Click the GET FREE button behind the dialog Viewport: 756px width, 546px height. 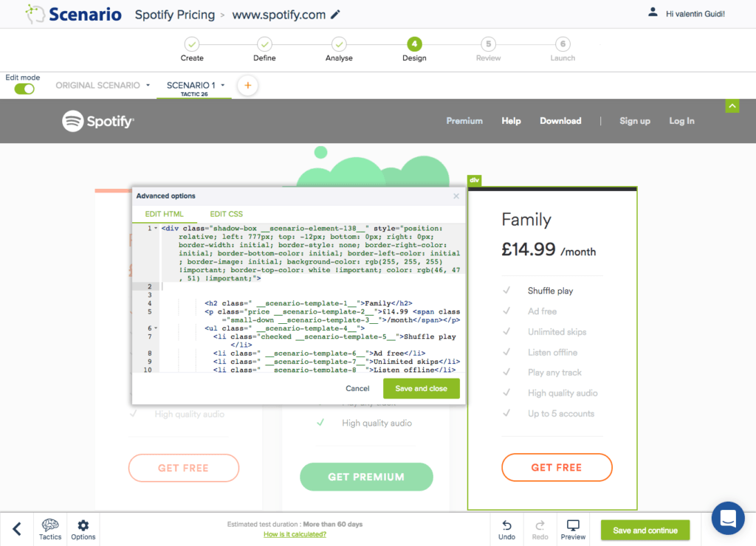[x=183, y=468]
